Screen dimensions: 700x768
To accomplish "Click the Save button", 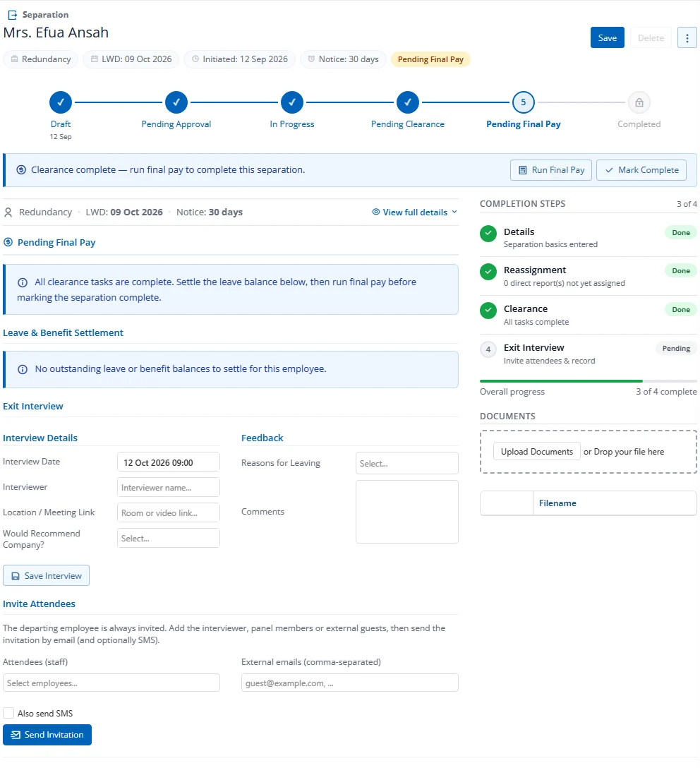I will [x=608, y=37].
